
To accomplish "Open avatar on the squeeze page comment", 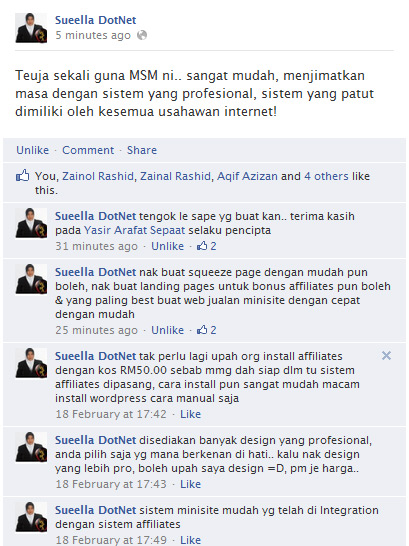I will click(x=31, y=279).
